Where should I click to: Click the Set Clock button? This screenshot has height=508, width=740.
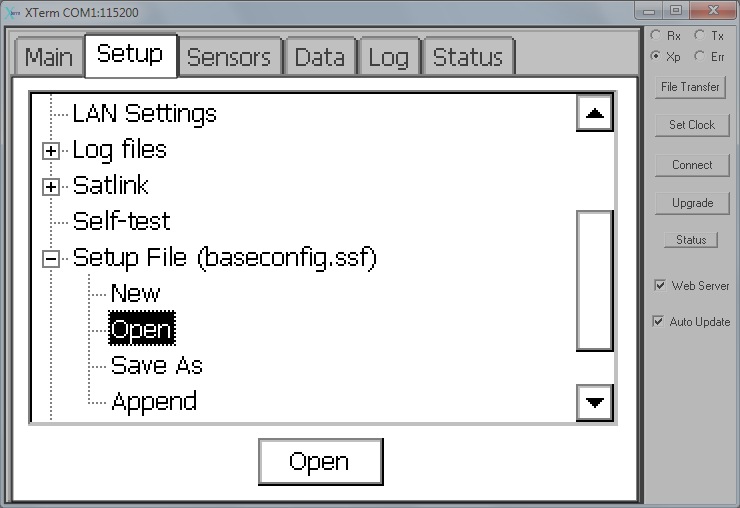(692, 125)
